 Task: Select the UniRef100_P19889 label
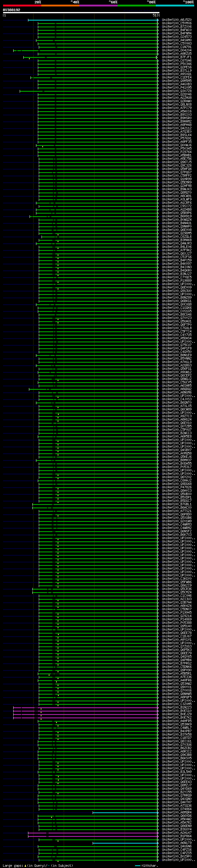177,281
